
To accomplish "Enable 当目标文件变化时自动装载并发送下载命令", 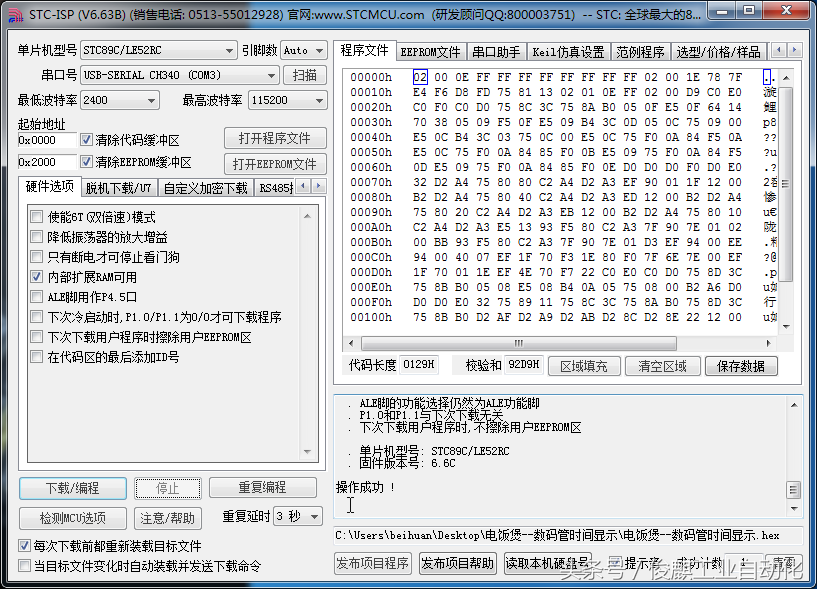I will tap(24, 566).
